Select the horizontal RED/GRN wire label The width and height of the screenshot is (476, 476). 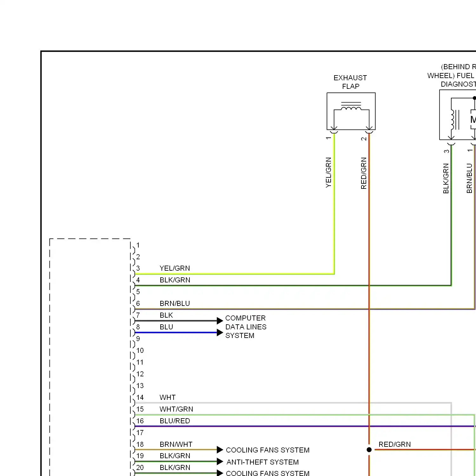pos(394,444)
